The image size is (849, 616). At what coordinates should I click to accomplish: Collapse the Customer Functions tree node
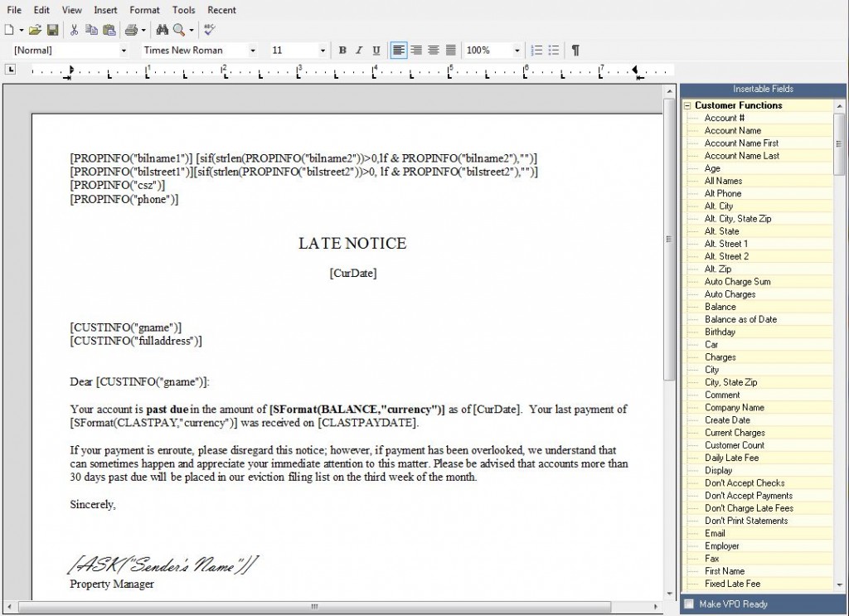(x=687, y=105)
